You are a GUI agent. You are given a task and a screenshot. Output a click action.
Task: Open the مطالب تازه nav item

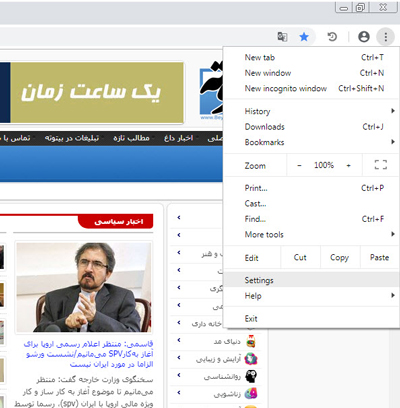tap(131, 138)
